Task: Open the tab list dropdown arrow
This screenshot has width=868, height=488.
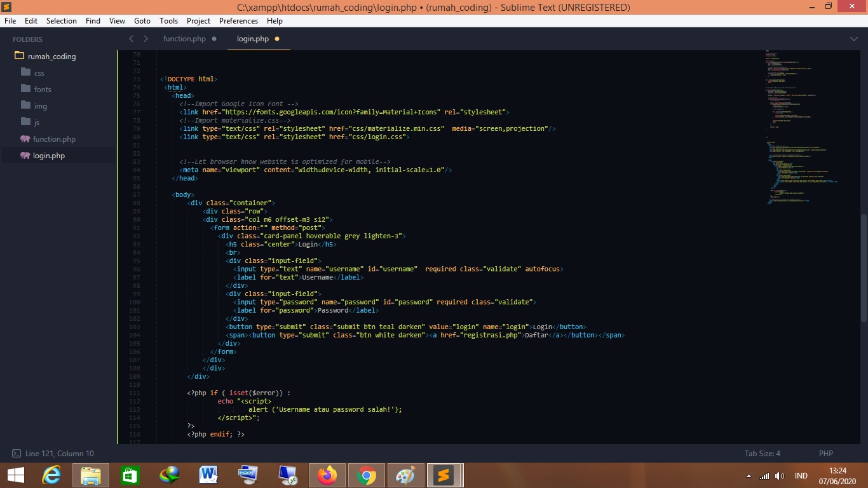Action: pyautogui.click(x=853, y=39)
